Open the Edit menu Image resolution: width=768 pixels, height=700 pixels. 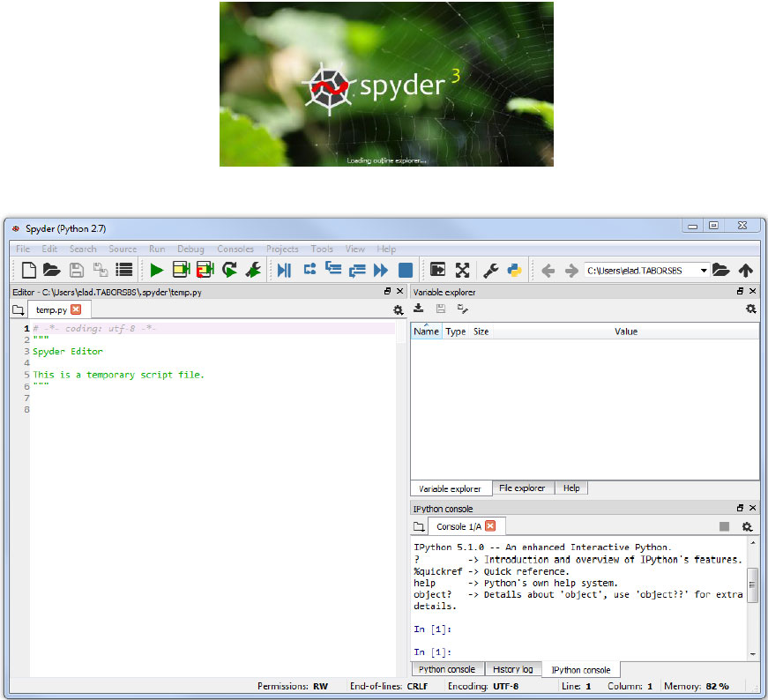(49, 249)
